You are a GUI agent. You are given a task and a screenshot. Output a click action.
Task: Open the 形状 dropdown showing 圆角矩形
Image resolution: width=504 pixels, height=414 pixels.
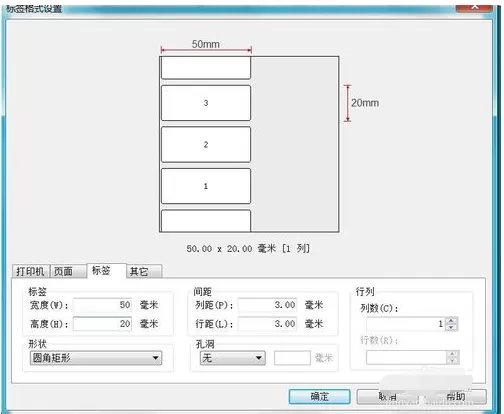[96, 358]
